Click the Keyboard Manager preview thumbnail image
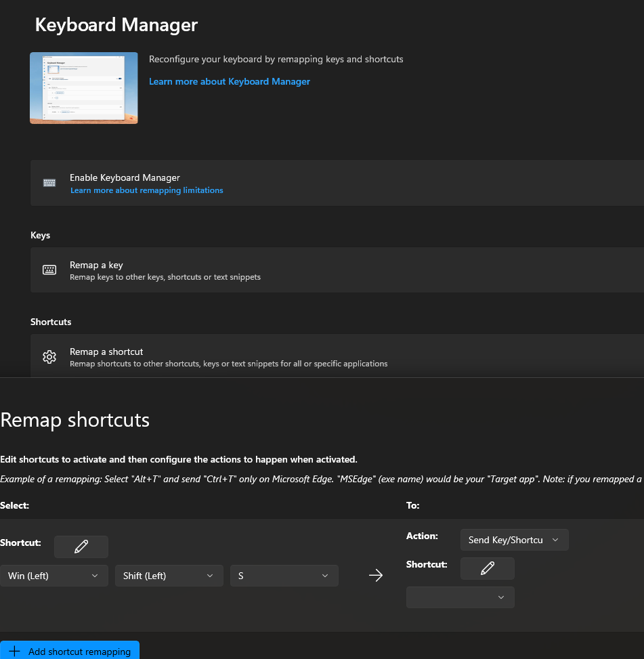The width and height of the screenshot is (644, 659). pyautogui.click(x=83, y=88)
